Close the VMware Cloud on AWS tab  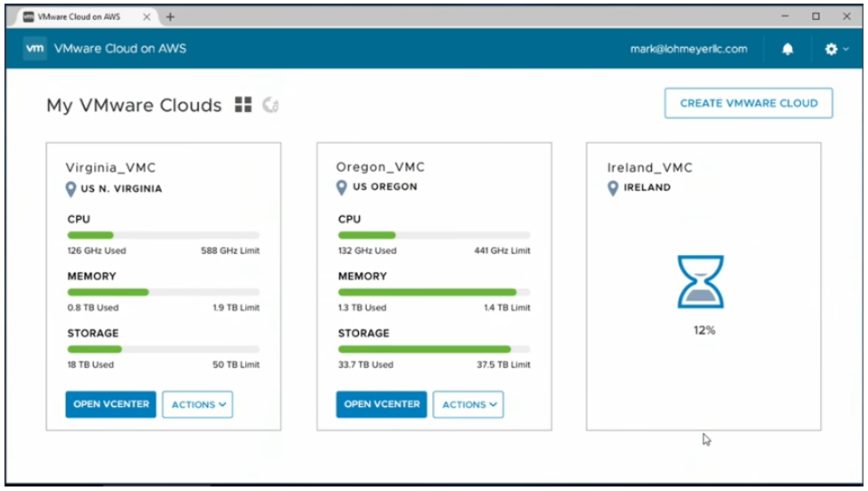pyautogui.click(x=146, y=16)
